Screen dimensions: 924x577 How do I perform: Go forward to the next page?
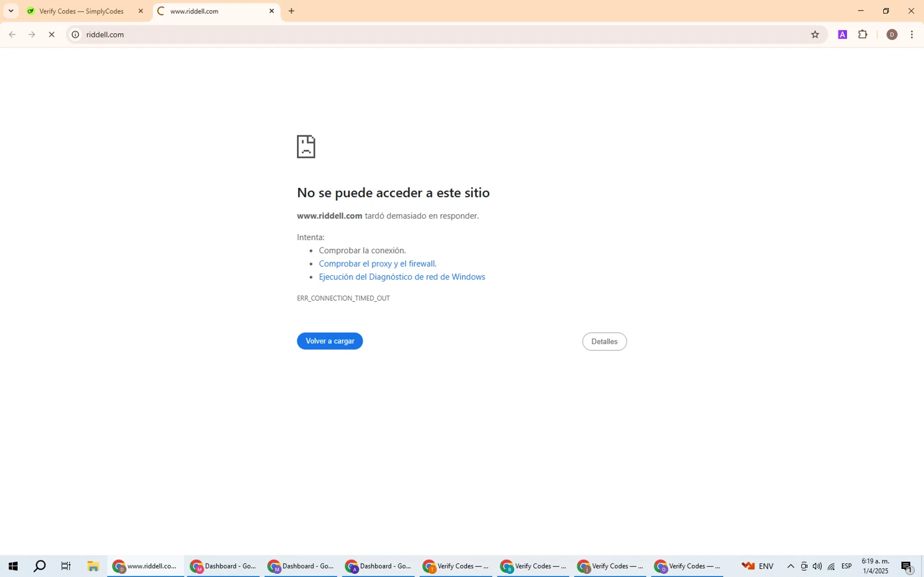tap(32, 34)
